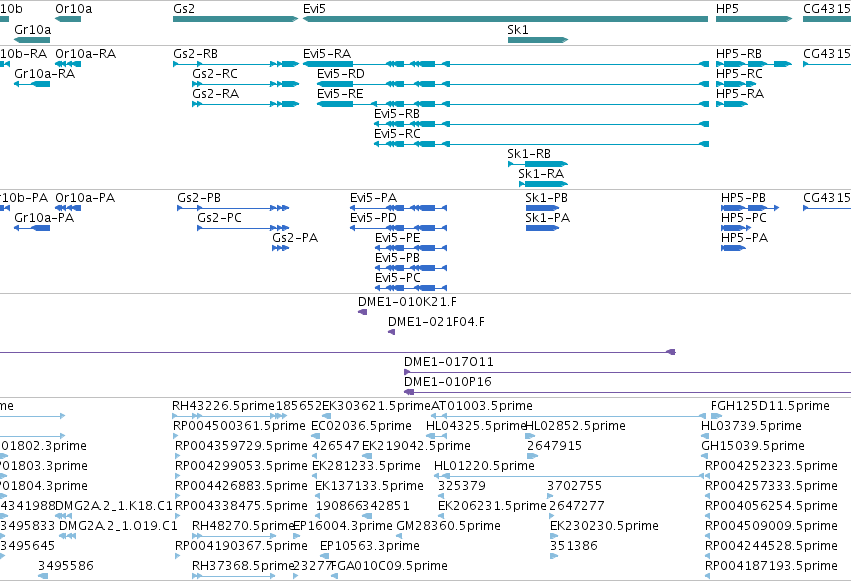Screen dimensions: 851x581
Task: Select the HL04325.5prime EST label
Action: (x=476, y=426)
